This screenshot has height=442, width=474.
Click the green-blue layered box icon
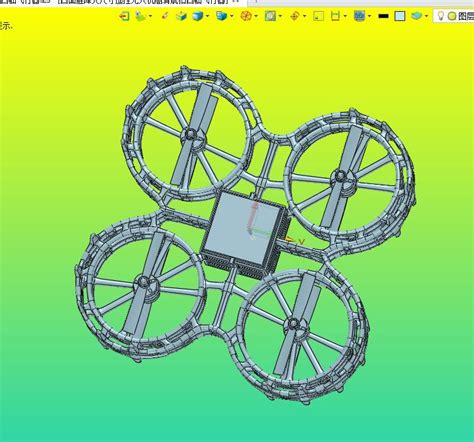181,16
